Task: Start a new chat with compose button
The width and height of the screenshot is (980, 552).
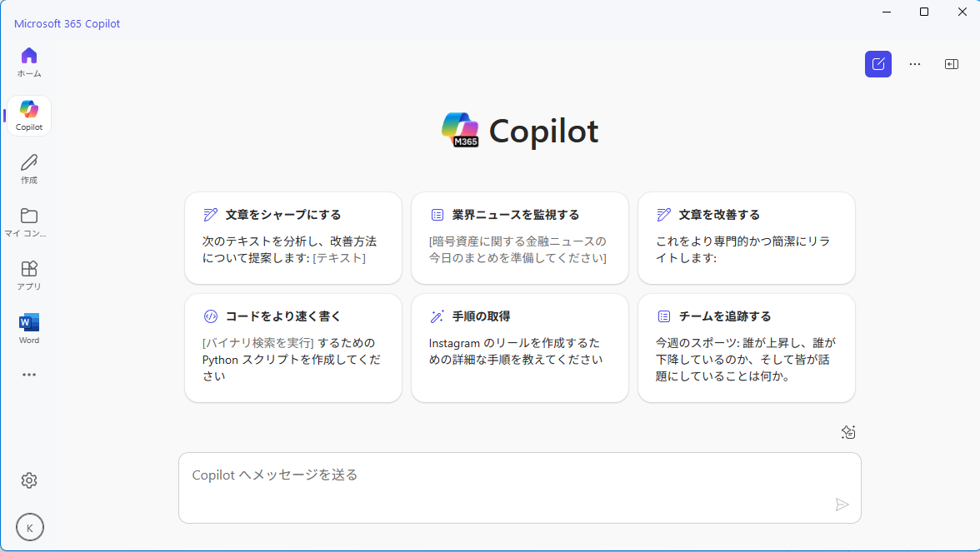Action: [x=878, y=64]
